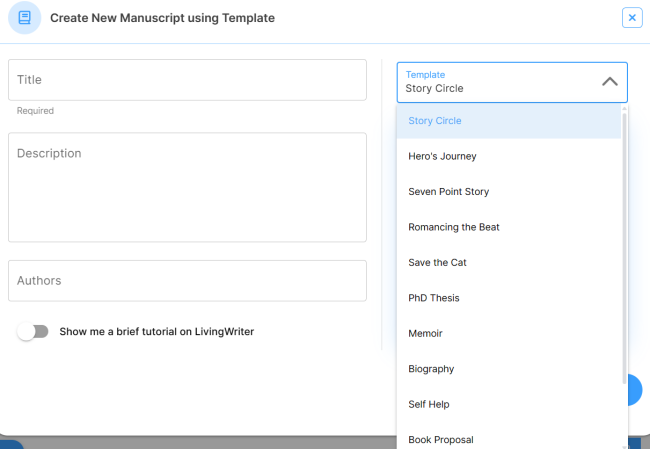Click the template list scrollbar
The width and height of the screenshot is (650, 449).
625,240
